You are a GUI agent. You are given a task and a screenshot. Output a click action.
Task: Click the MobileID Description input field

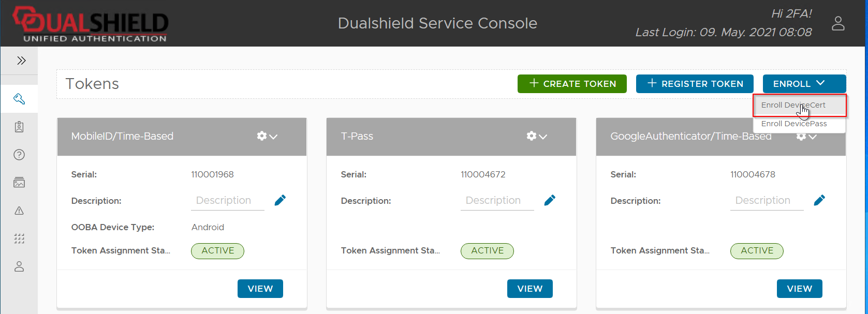[x=228, y=201]
